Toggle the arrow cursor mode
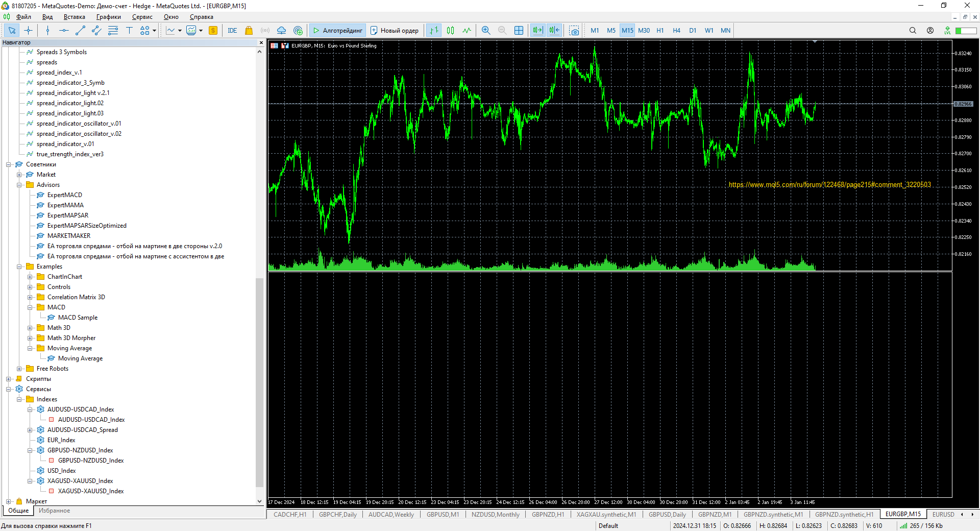980x531 pixels. click(x=12, y=31)
